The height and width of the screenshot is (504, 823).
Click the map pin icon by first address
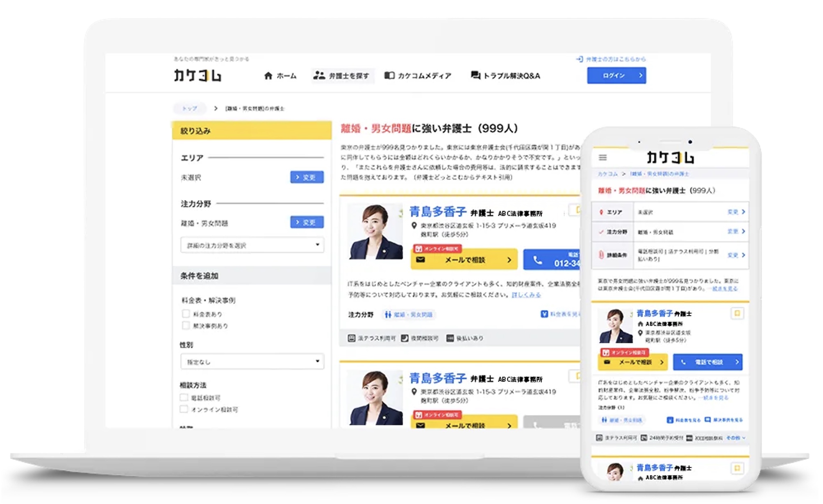pyautogui.click(x=414, y=226)
